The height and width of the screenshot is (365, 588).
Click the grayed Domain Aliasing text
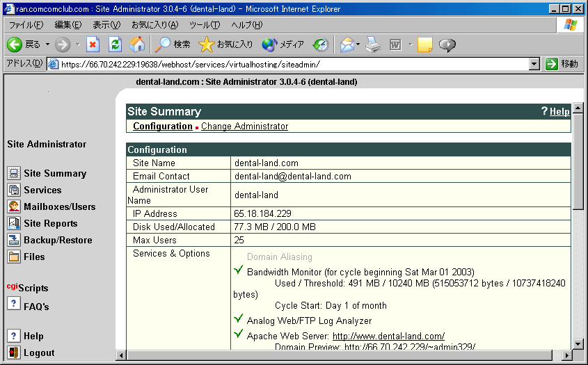click(x=279, y=257)
